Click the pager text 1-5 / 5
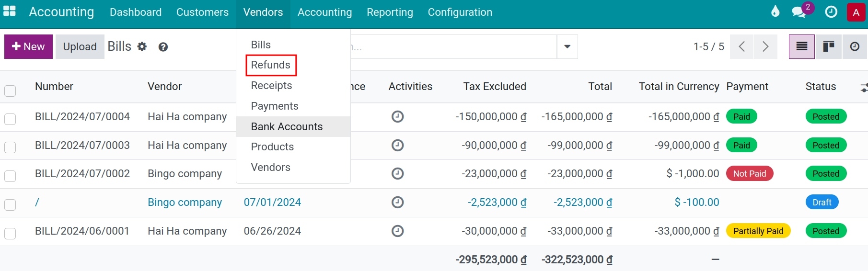The height and width of the screenshot is (271, 868). coord(708,46)
